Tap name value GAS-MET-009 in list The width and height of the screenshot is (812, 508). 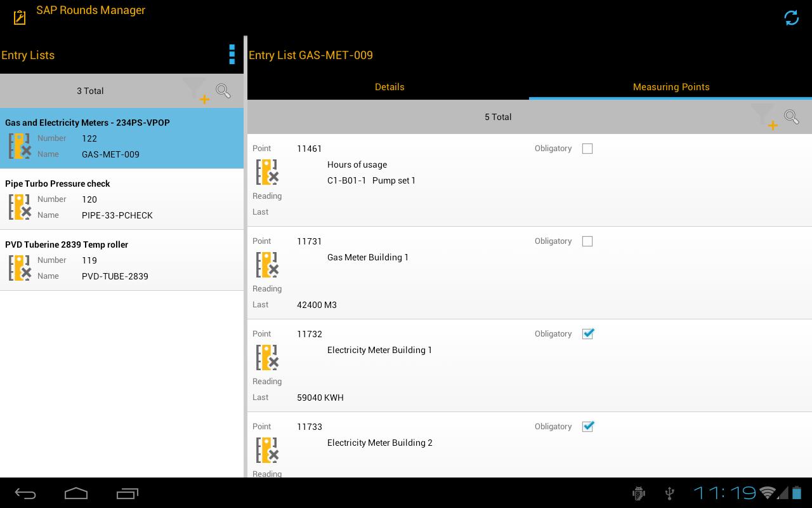110,154
